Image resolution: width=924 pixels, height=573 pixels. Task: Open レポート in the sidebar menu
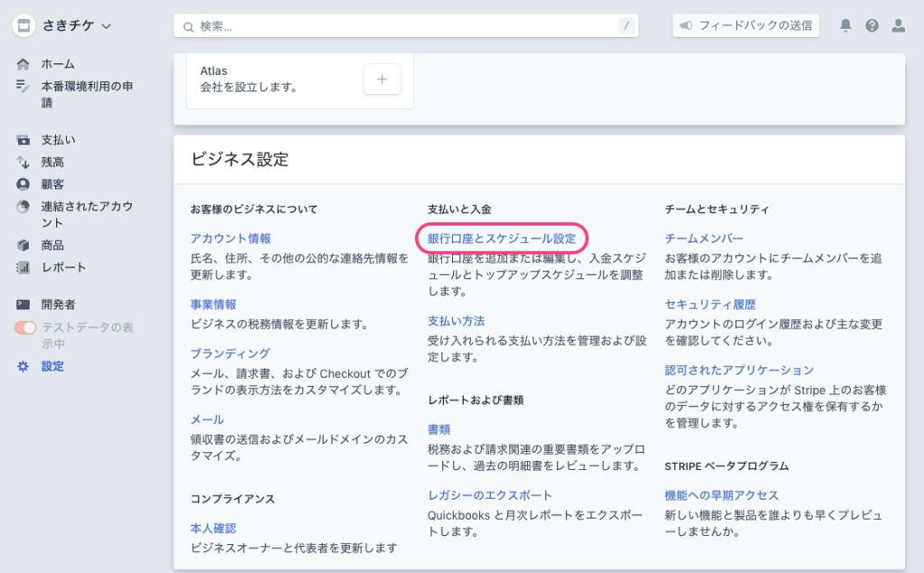(x=63, y=267)
